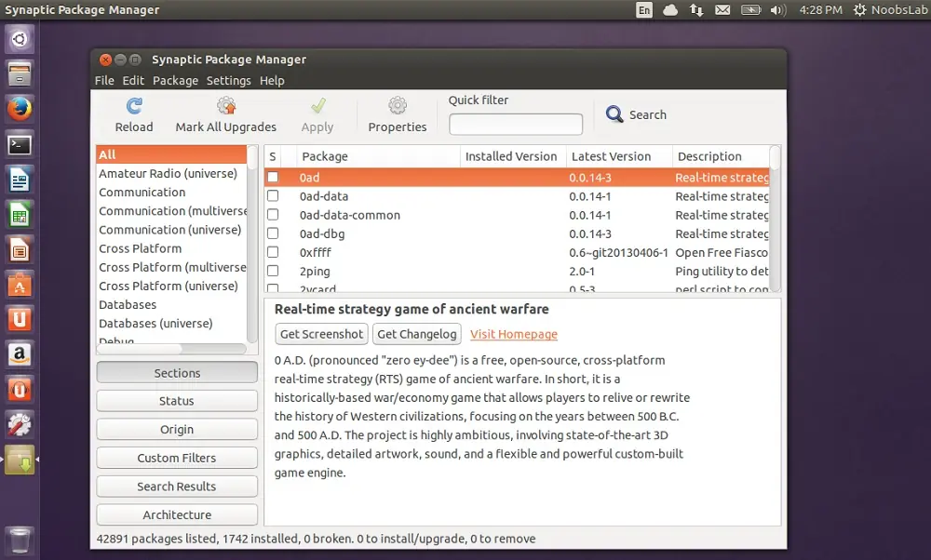Click the sections list horizontal scrollbar
Image resolution: width=931 pixels, height=560 pixels.
[x=171, y=349]
